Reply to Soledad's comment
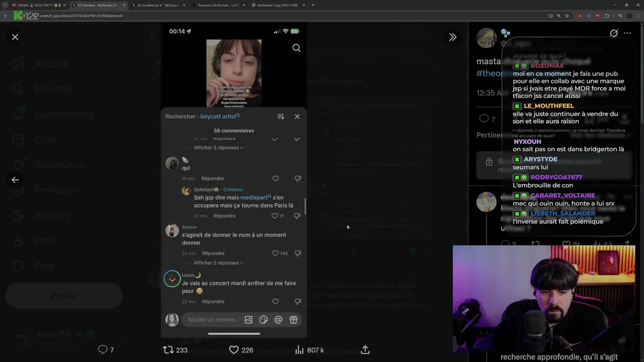The width and height of the screenshot is (644, 362). 224,216
